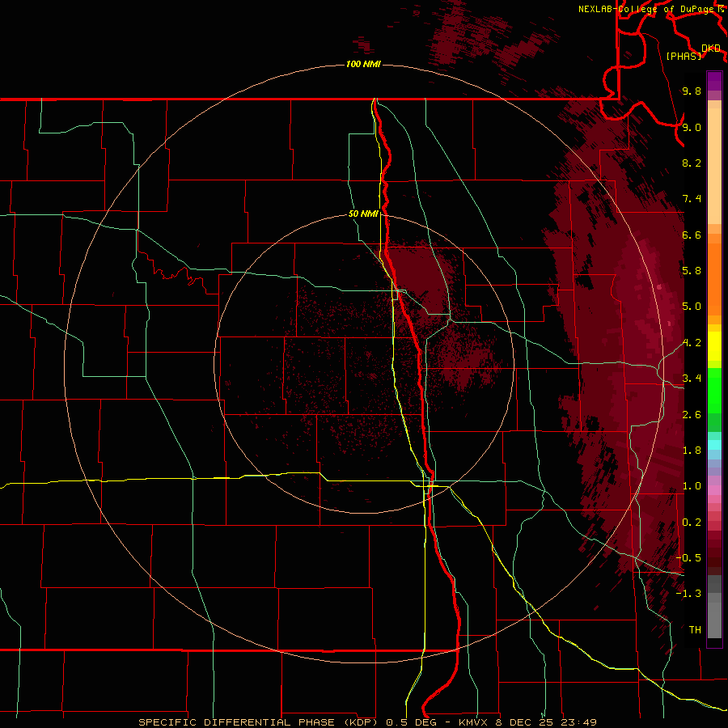This screenshot has height=728, width=728.
Task: Click the 50 NMI range ring label
Action: coord(363,214)
